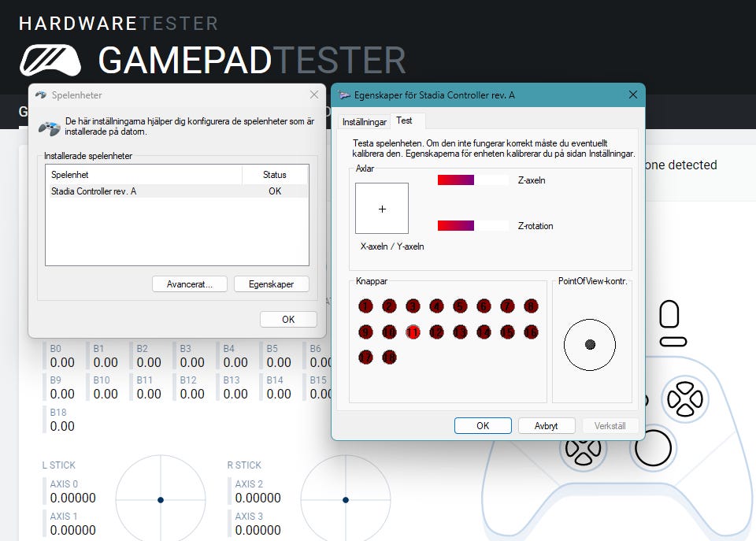The width and height of the screenshot is (756, 541).
Task: Click the Spelenhet column header
Action: 143,175
